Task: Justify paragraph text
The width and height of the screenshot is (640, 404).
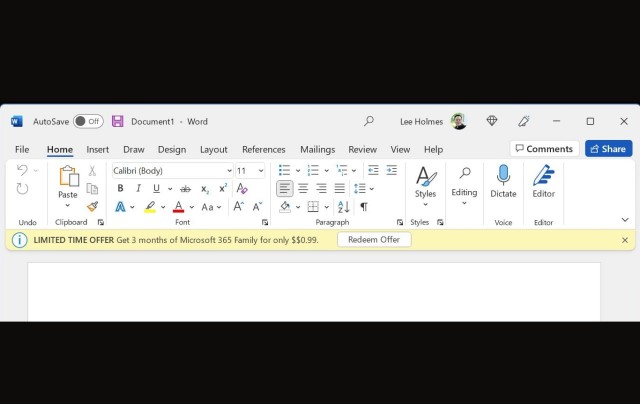Action: [x=339, y=188]
